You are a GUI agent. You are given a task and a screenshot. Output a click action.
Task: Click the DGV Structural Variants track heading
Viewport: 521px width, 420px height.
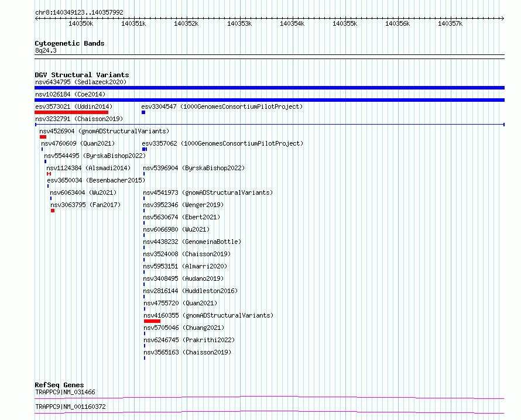82,75
